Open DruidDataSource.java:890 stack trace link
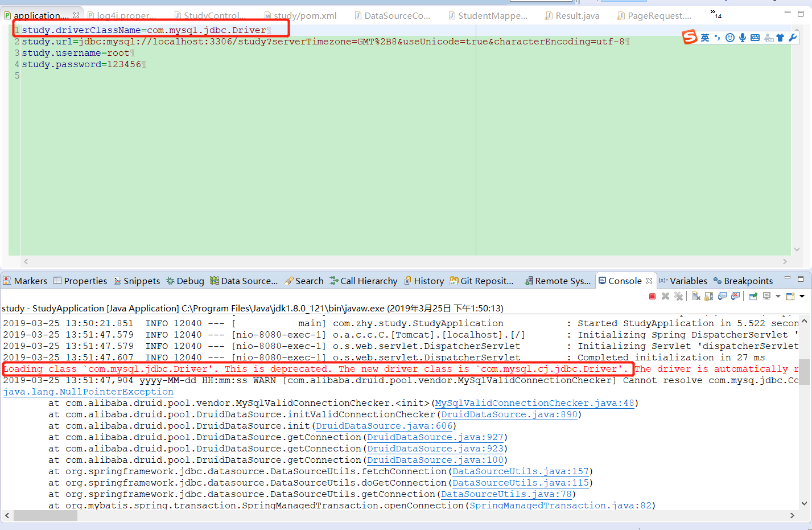Viewport: 812px width, 530px height. point(509,414)
